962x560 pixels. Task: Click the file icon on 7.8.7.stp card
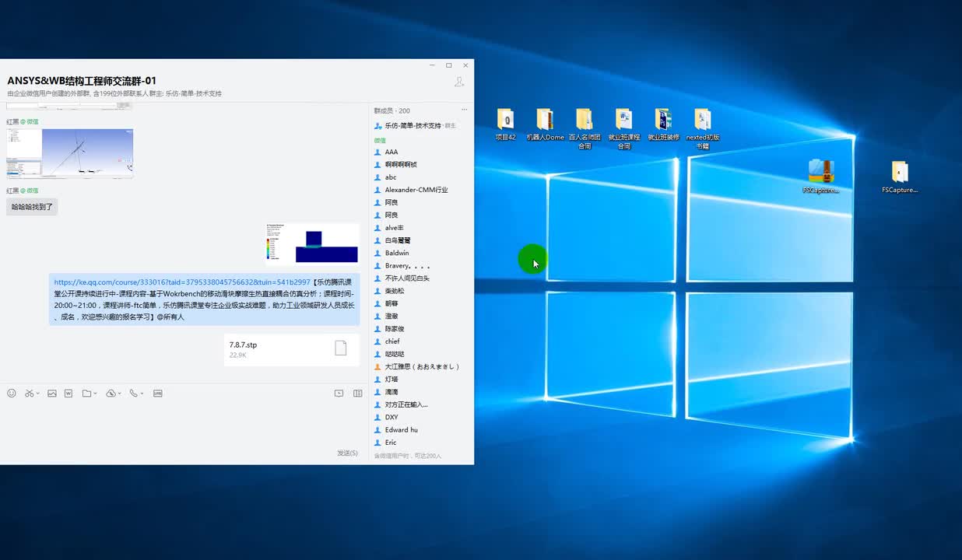tap(340, 348)
